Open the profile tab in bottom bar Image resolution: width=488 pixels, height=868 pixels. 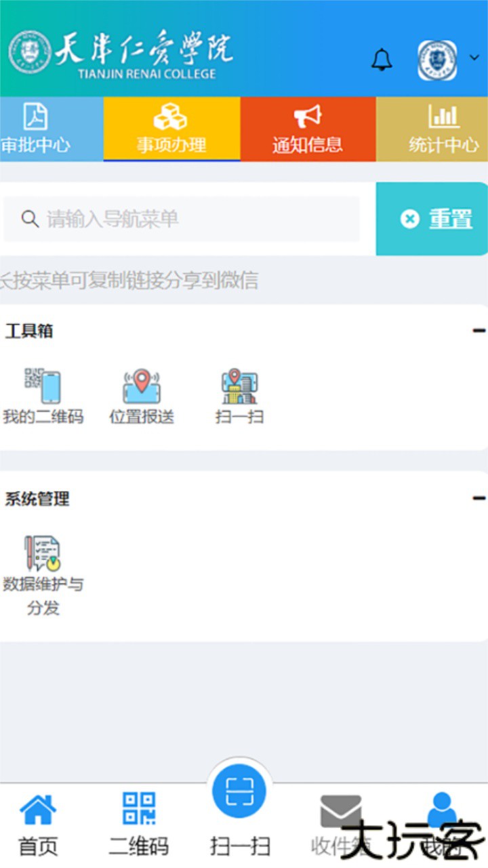(x=442, y=825)
